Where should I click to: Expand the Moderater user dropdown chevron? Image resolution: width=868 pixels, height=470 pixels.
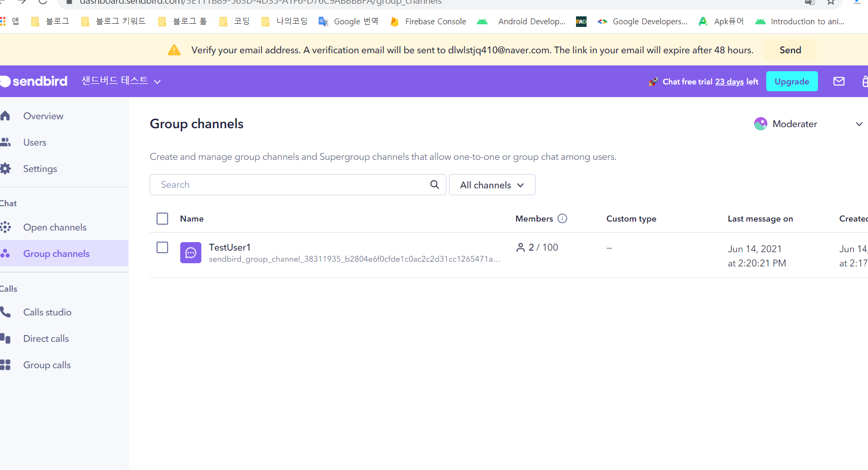859,124
